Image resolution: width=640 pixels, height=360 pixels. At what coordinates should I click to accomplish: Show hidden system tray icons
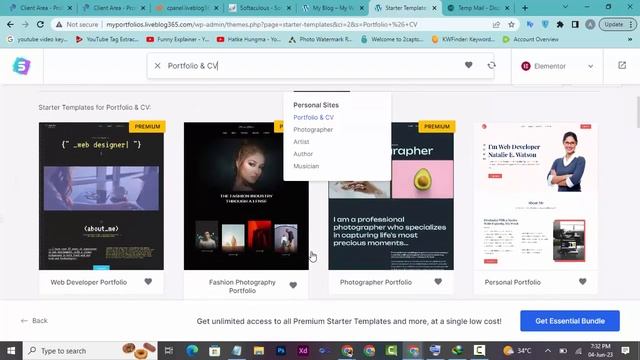[x=548, y=351]
